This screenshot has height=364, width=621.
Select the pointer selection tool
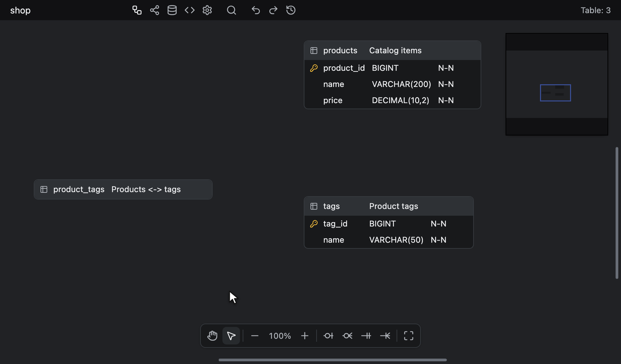[x=231, y=336]
